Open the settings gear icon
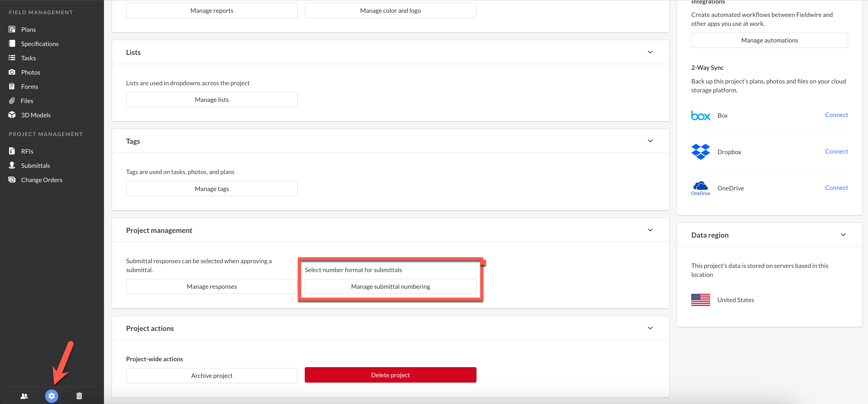This screenshot has height=404, width=868. click(52, 396)
